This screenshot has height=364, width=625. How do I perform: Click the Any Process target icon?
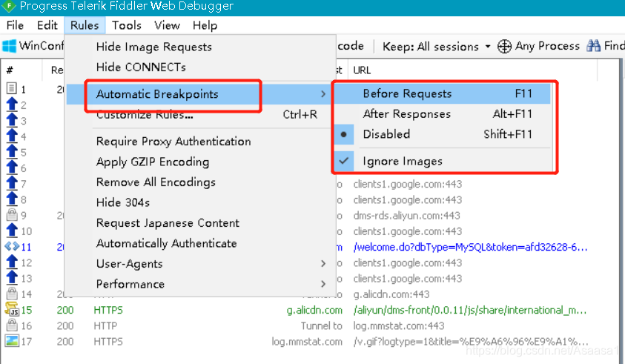504,46
